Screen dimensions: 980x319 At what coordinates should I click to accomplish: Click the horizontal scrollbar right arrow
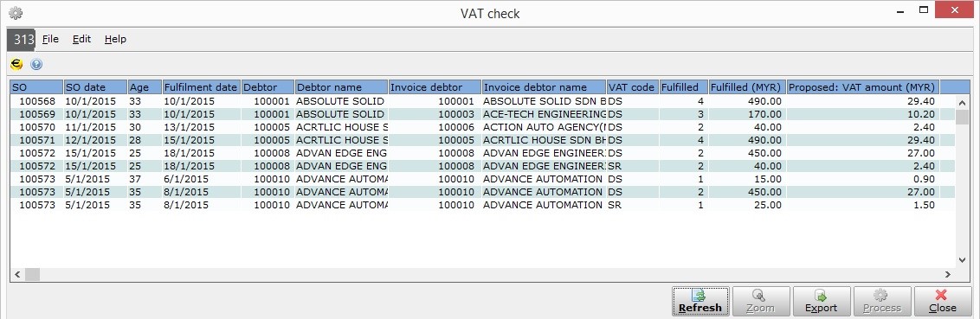[947, 274]
